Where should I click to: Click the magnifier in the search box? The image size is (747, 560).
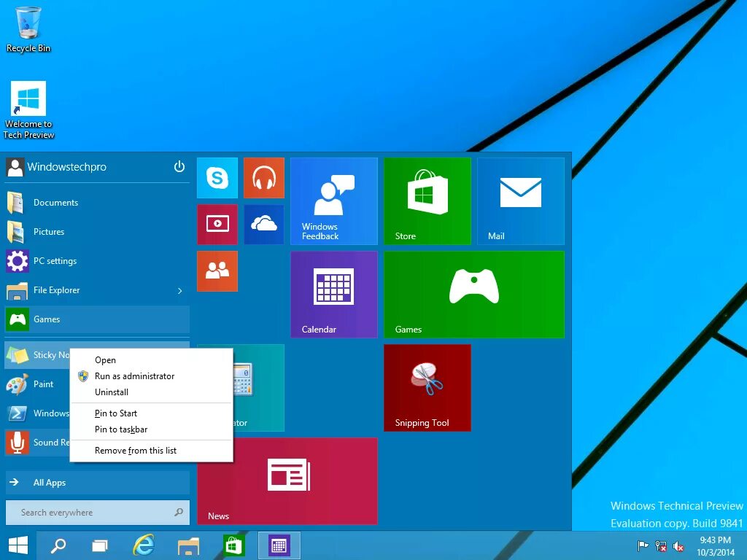coord(179,513)
